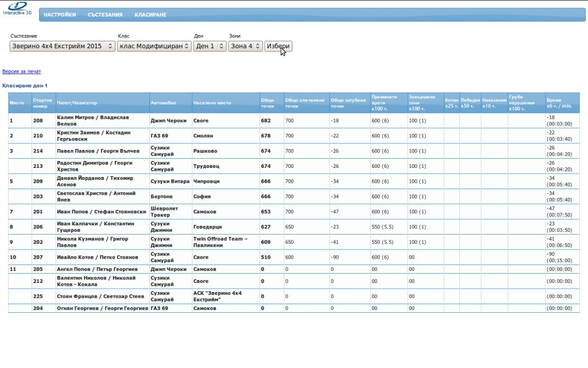Click the Автомобил column header

163,103
